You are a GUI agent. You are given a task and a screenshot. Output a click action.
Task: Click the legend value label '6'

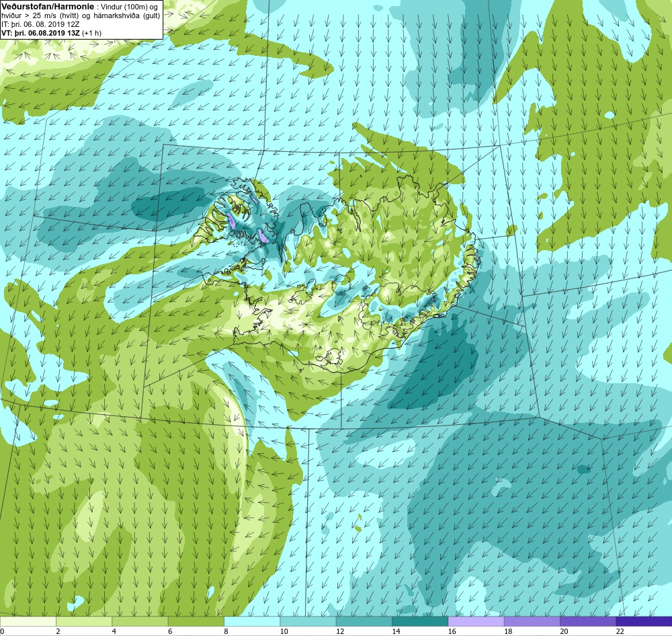pyautogui.click(x=170, y=631)
